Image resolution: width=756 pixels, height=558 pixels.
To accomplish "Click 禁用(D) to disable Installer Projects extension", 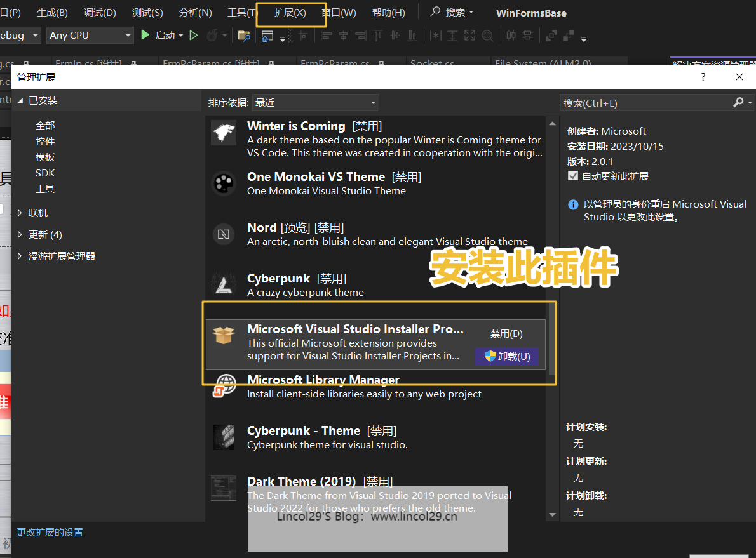I will tap(506, 333).
